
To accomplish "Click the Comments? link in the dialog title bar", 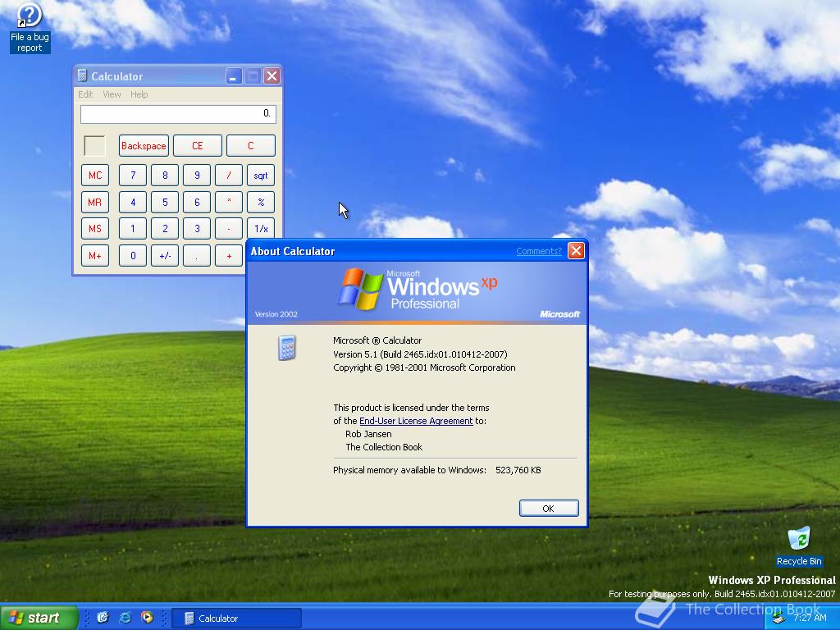I will tap(538, 251).
